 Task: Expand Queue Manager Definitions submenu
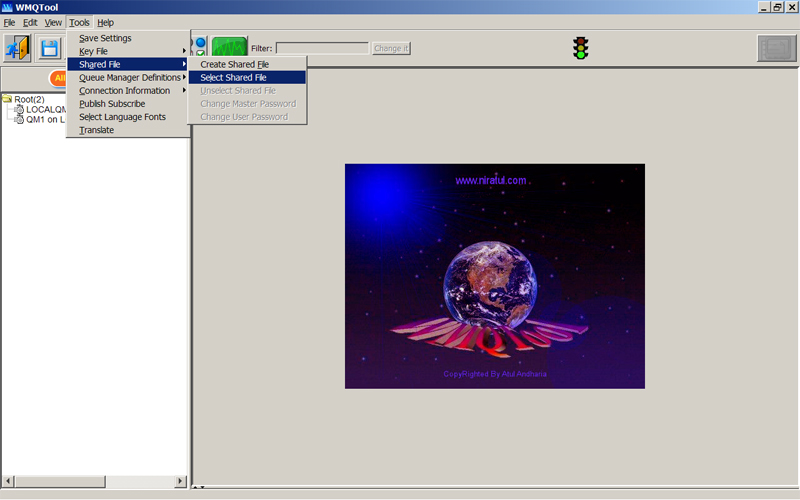click(129, 78)
